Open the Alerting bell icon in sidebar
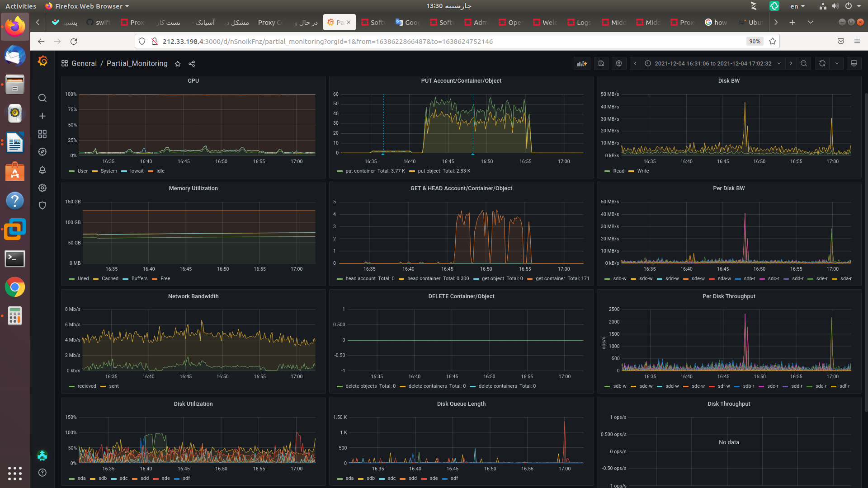Screen dimensions: 868x488 pyautogui.click(x=42, y=170)
